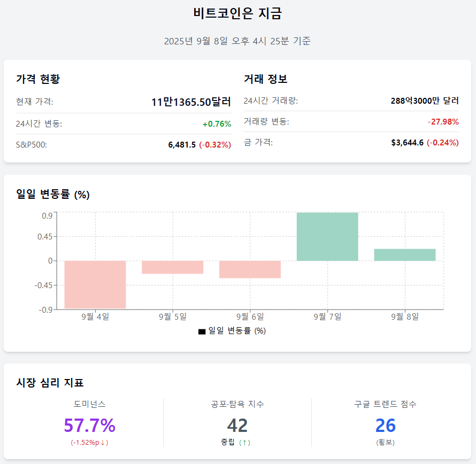The height and width of the screenshot is (464, 476).
Task: Click the green up arrow beside 중립
Action: tap(244, 443)
